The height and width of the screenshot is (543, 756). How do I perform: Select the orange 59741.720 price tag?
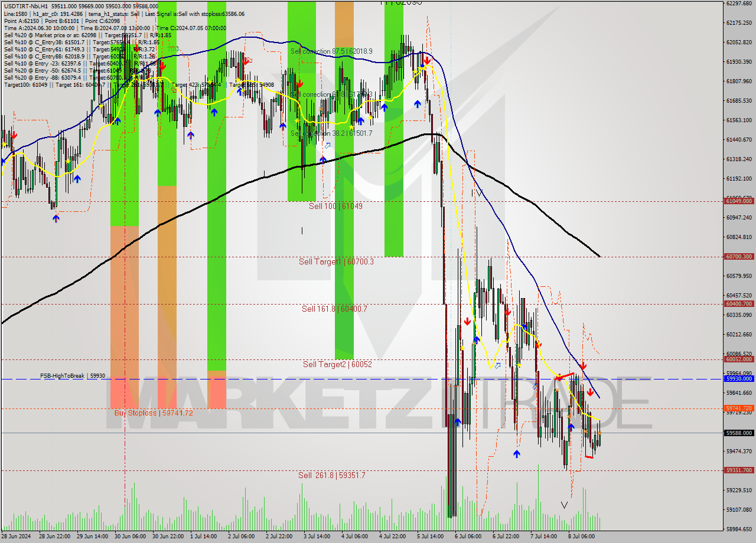point(738,408)
